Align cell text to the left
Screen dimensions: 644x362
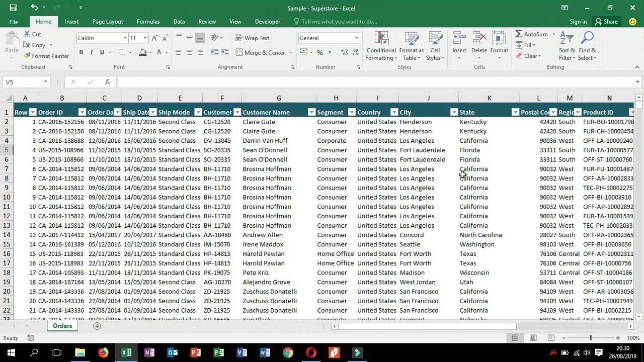[179, 52]
